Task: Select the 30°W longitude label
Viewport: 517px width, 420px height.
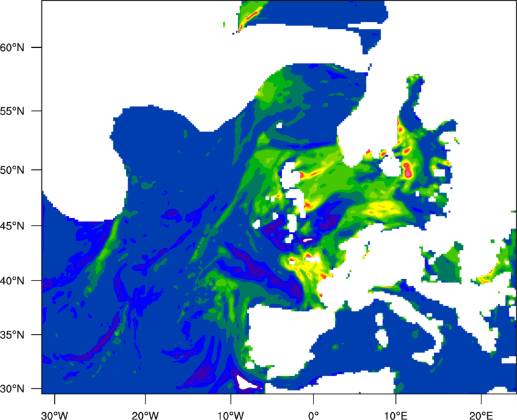Action: [x=55, y=415]
